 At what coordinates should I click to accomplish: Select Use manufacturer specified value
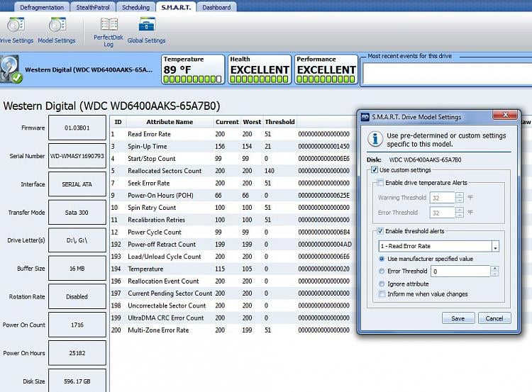point(382,259)
